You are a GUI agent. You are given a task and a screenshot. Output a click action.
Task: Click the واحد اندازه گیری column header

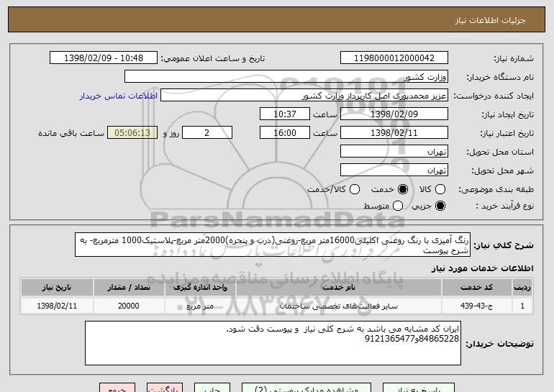(x=200, y=288)
